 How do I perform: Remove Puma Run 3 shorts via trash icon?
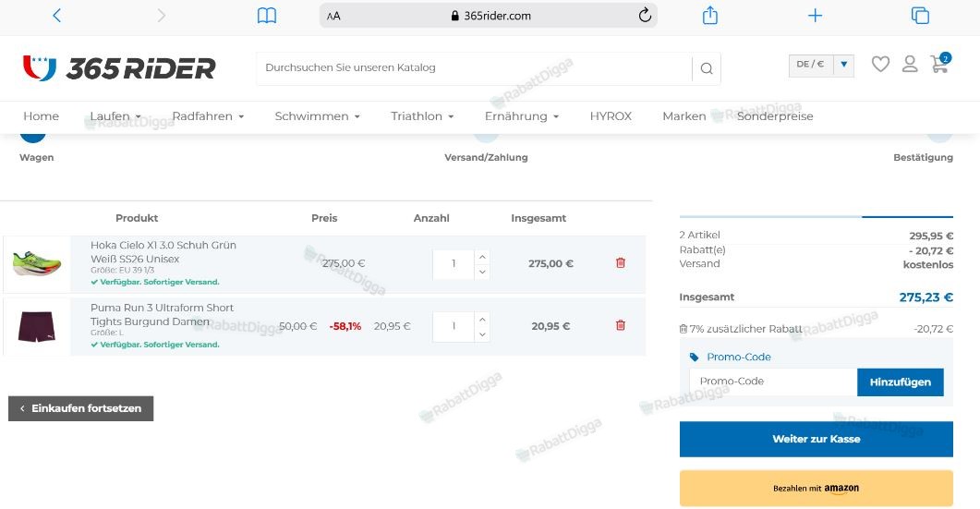pyautogui.click(x=621, y=325)
